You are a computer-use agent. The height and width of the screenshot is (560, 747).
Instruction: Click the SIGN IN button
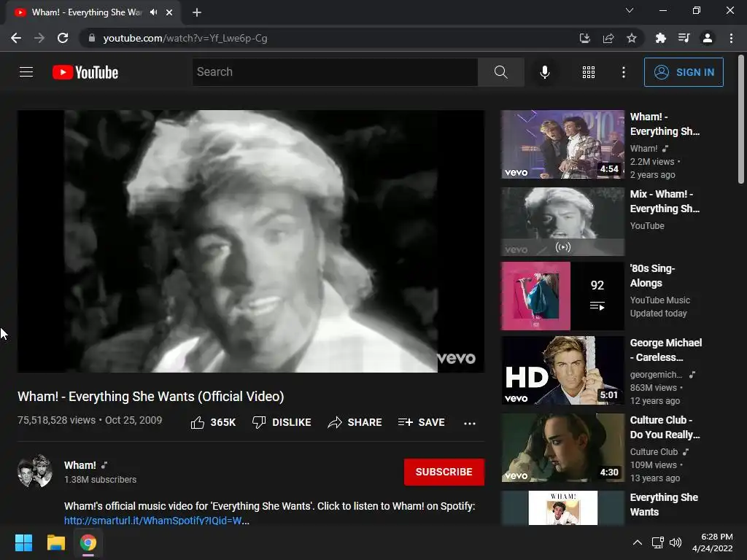[684, 72]
